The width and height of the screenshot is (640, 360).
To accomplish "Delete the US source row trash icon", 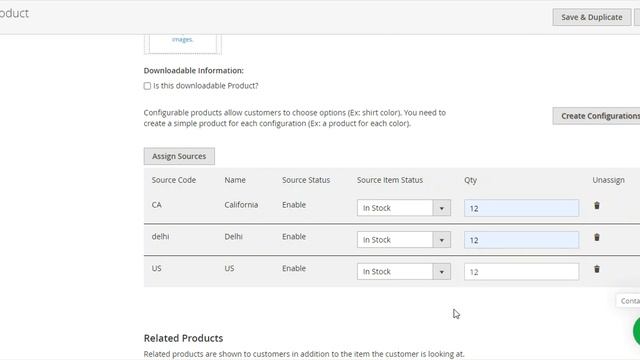I will click(x=597, y=269).
